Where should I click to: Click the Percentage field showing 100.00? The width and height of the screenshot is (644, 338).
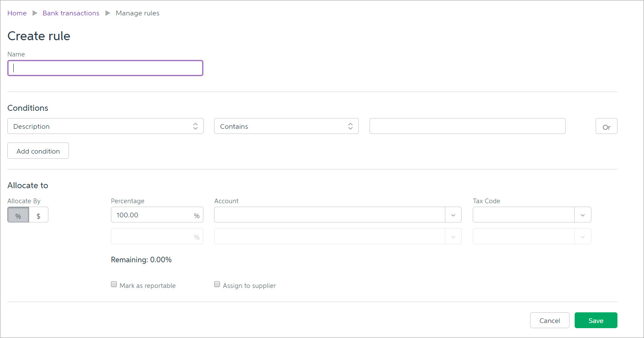[x=157, y=215]
